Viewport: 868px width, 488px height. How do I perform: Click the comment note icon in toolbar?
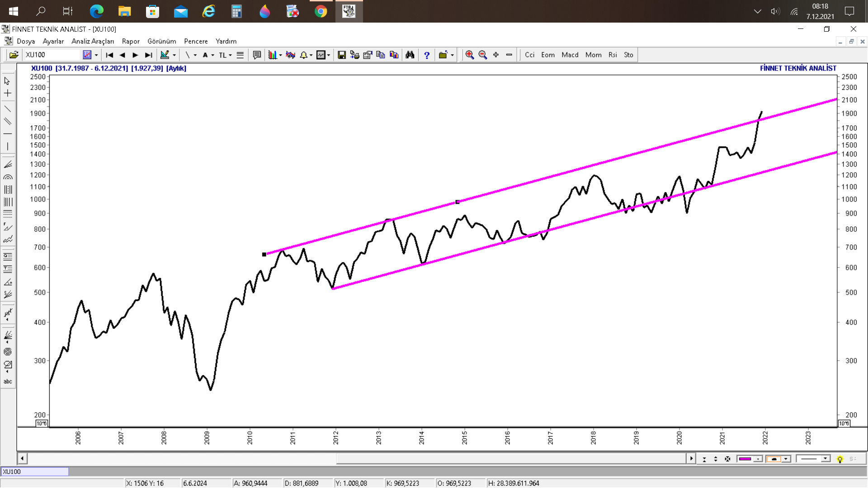pos(257,55)
